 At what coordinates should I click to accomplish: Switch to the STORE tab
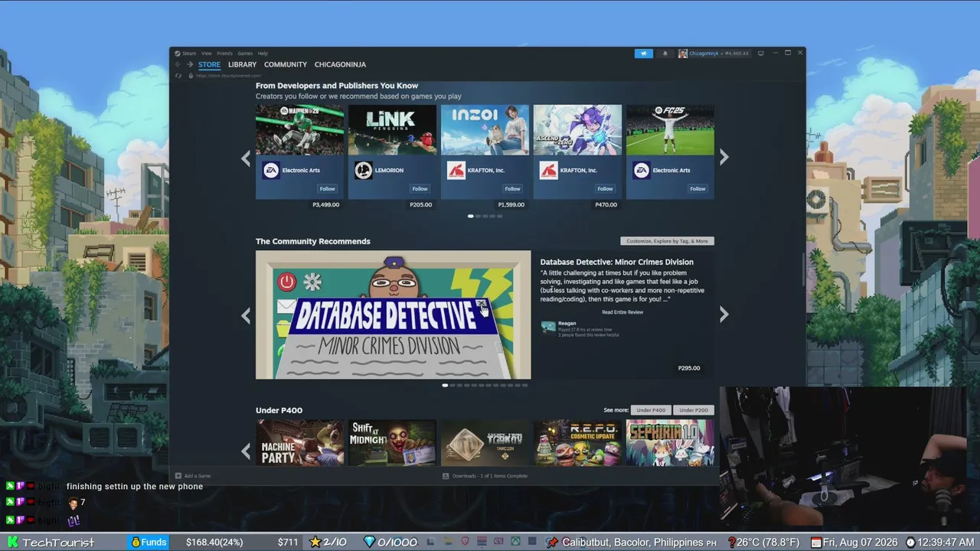[209, 65]
